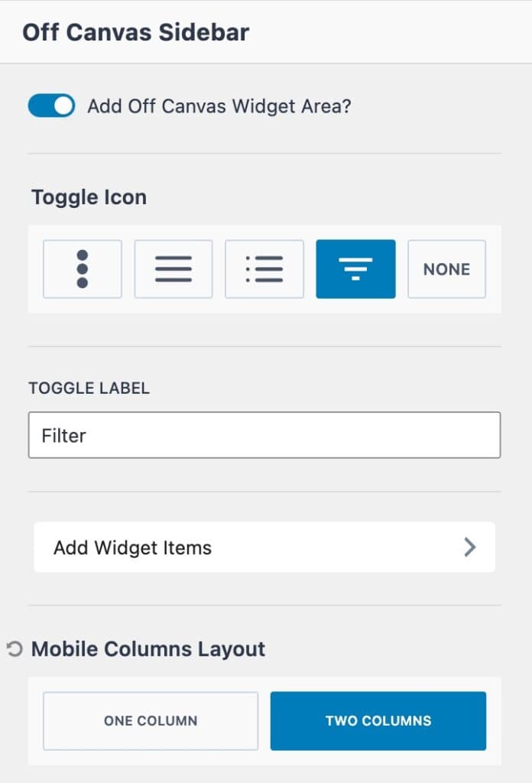This screenshot has width=532, height=783.
Task: Select the bulleted list toggle icon
Action: coord(264,269)
